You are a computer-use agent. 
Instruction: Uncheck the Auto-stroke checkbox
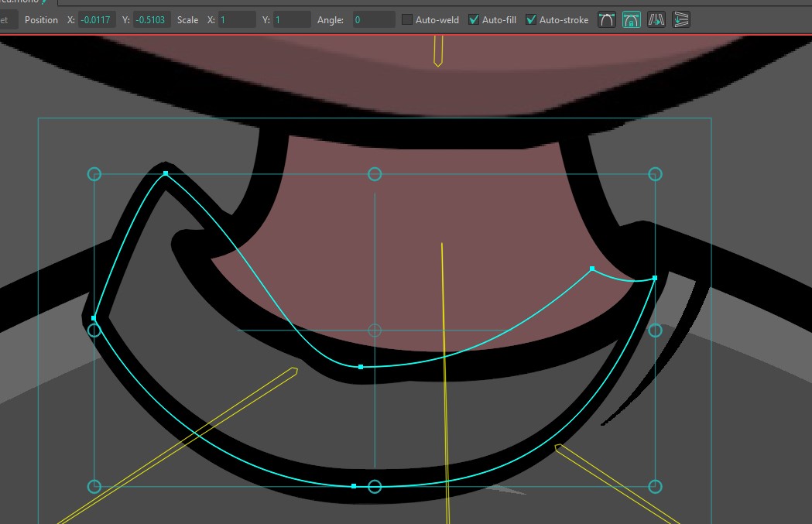pyautogui.click(x=531, y=19)
